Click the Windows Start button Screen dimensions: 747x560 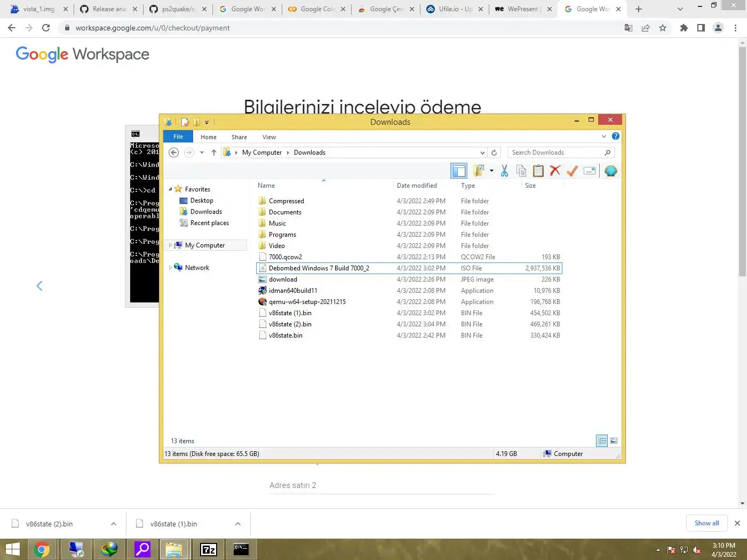[12, 549]
